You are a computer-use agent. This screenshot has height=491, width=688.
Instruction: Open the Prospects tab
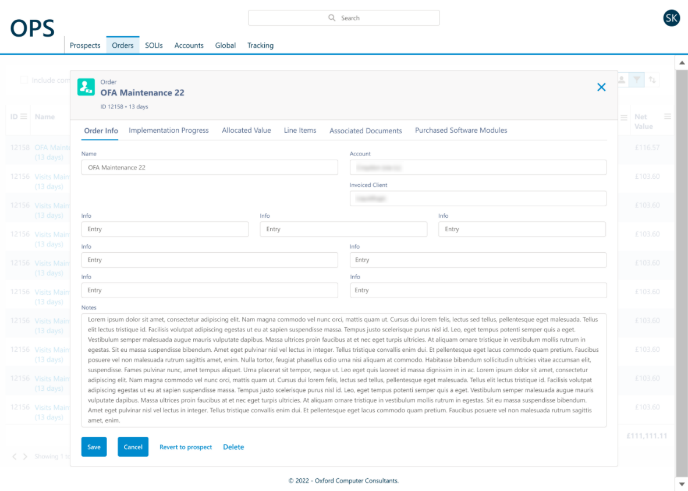coord(85,45)
